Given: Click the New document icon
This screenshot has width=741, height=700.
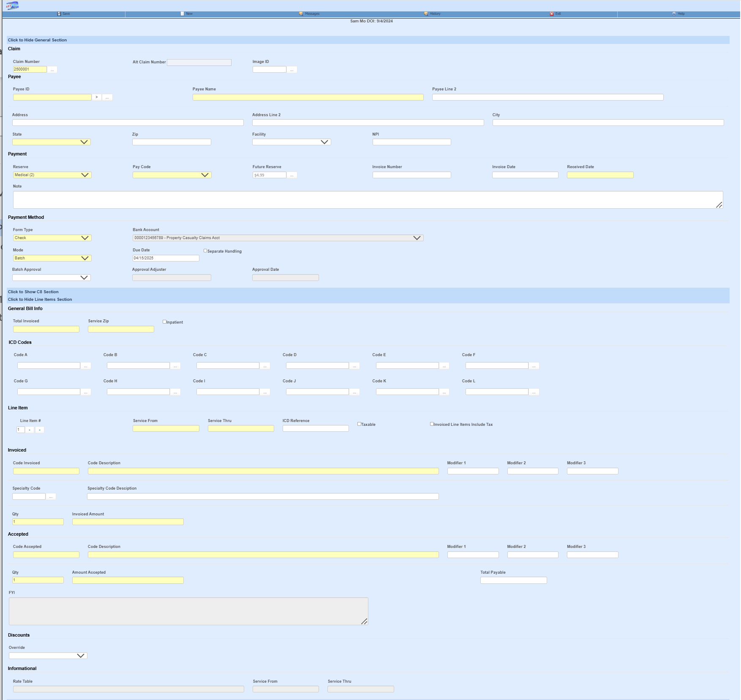Looking at the screenshot, I should [x=183, y=14].
